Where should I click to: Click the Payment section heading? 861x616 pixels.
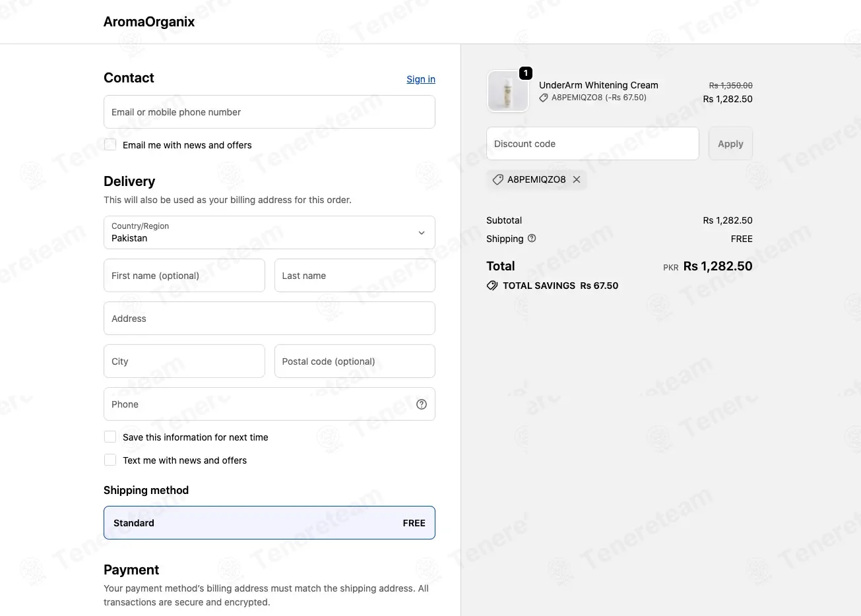pyautogui.click(x=131, y=570)
